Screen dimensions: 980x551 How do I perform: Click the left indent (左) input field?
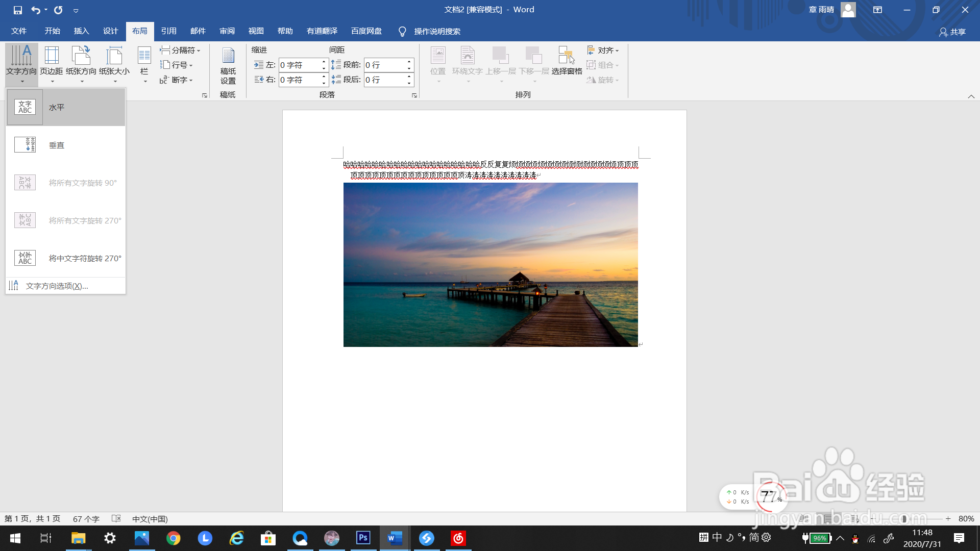[299, 65]
